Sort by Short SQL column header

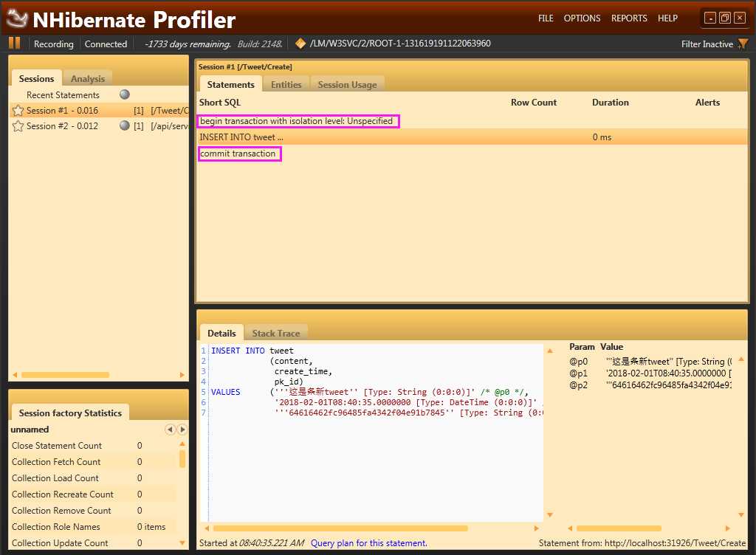(220, 102)
